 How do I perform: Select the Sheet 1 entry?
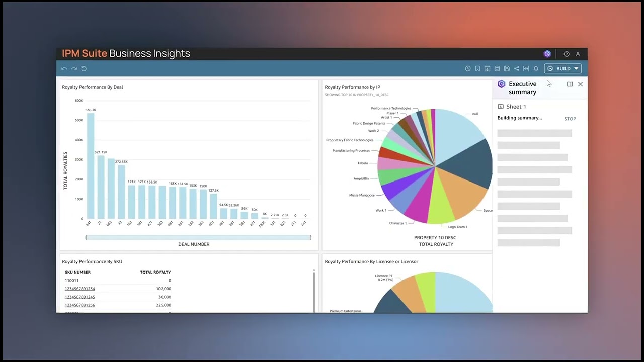click(x=512, y=107)
